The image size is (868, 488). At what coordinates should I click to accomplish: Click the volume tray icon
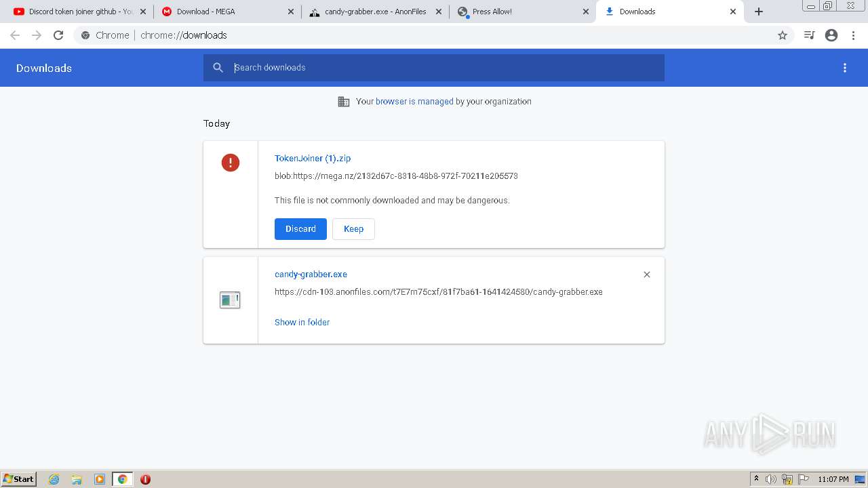pyautogui.click(x=771, y=479)
